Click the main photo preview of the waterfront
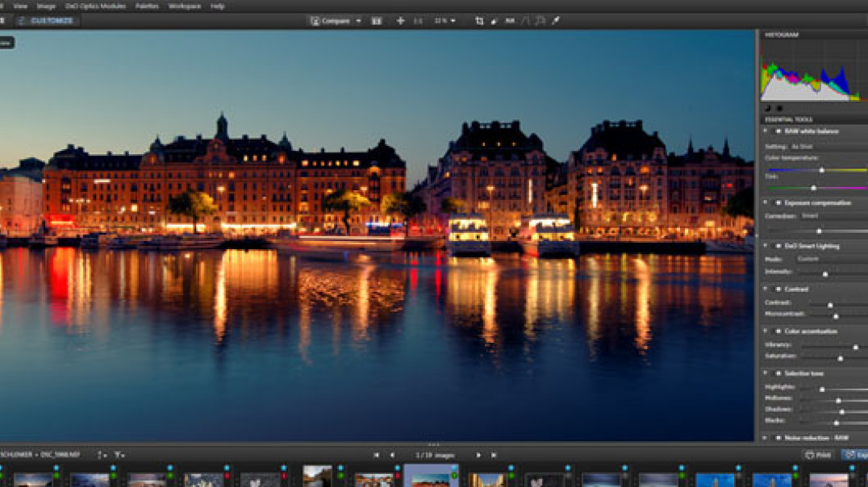The height and width of the screenshot is (487, 868). click(x=377, y=235)
